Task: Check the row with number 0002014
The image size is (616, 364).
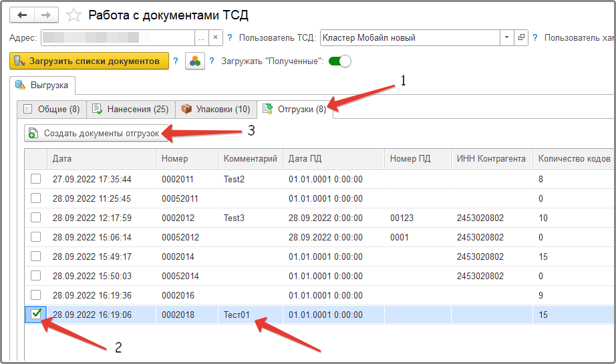Action: (36, 256)
